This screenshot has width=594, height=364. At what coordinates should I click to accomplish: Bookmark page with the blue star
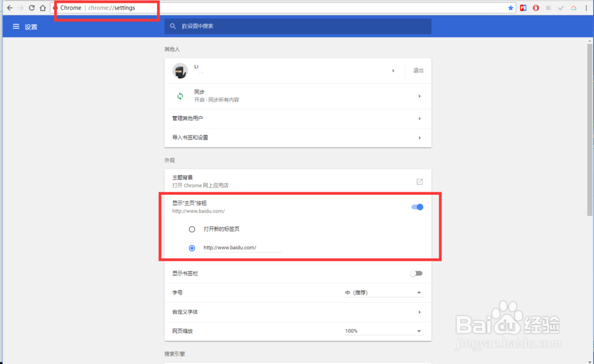pos(511,8)
